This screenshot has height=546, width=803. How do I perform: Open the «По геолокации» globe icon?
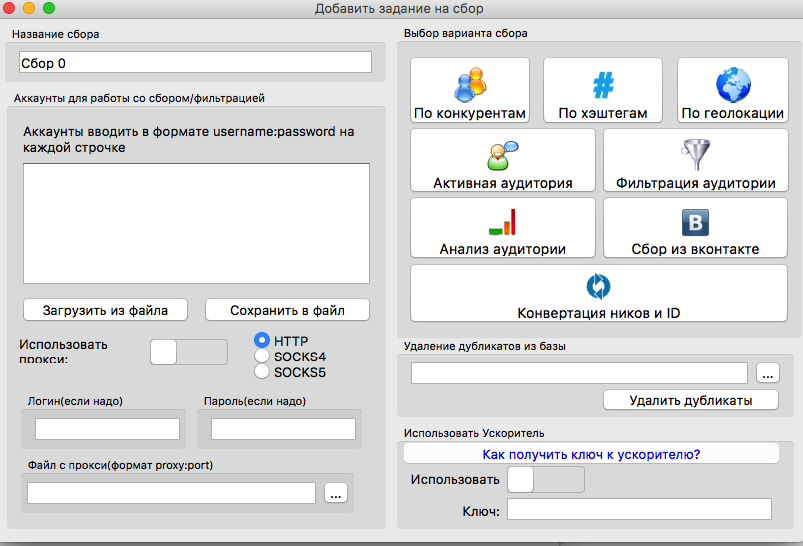[732, 86]
